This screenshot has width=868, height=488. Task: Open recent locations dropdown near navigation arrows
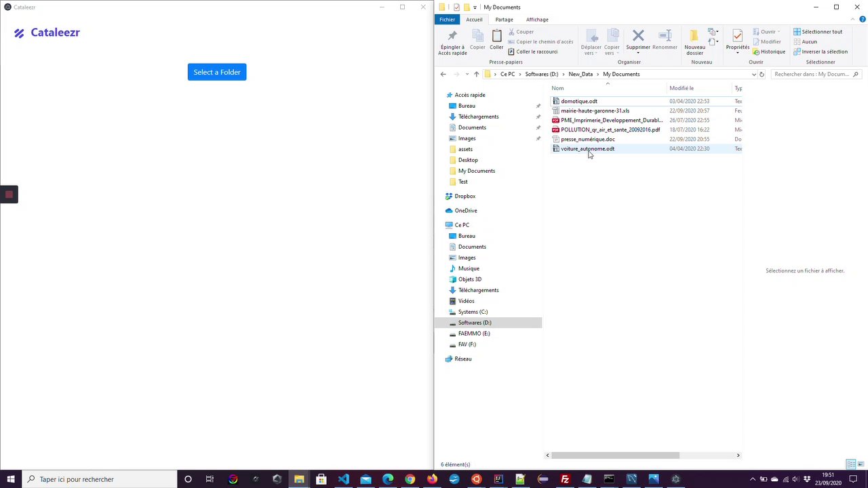(x=467, y=75)
